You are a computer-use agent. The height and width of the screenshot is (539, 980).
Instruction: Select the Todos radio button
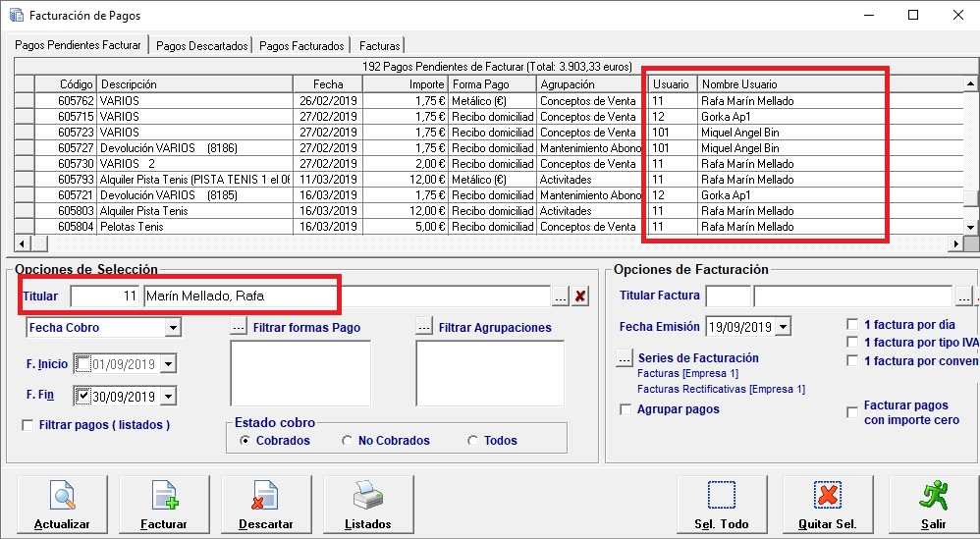tap(472, 440)
